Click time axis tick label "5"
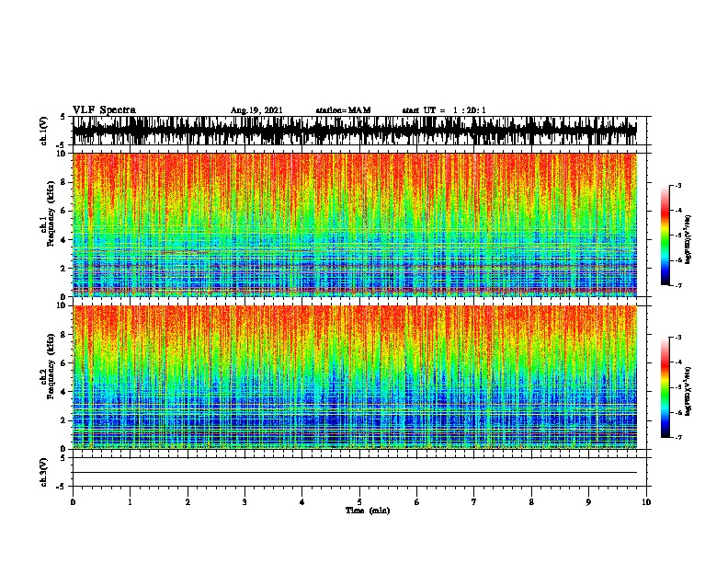 [359, 502]
